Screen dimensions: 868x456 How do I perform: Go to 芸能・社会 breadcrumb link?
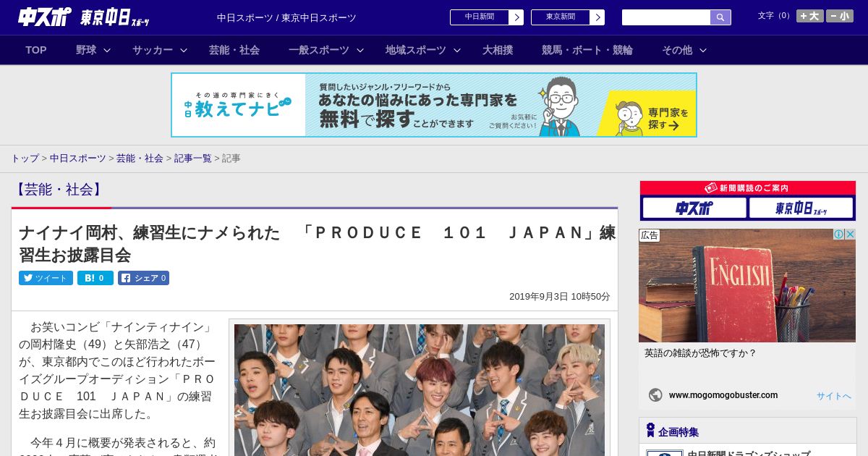coord(140,158)
